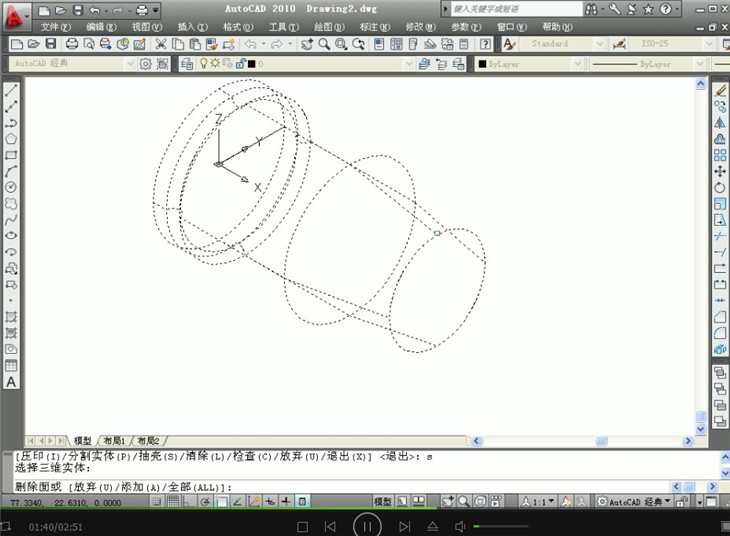Stop the video with the square button

tap(302, 527)
